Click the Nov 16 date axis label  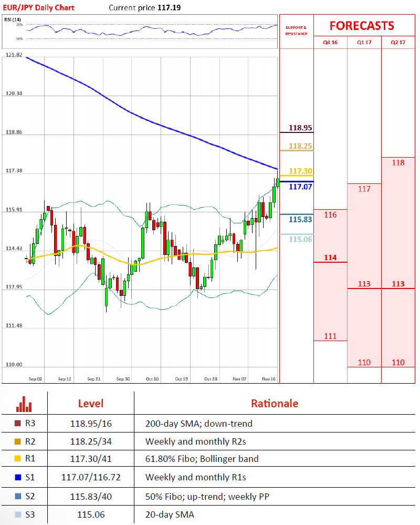point(269,379)
